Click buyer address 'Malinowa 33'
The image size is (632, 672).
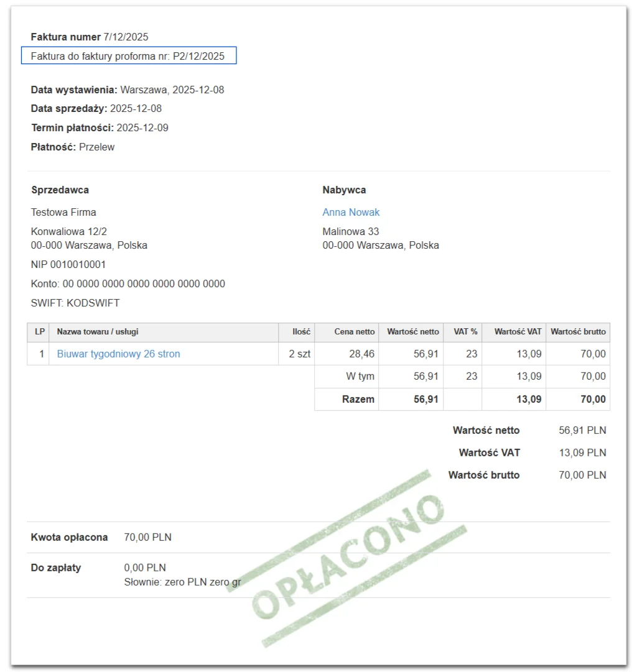pyautogui.click(x=351, y=231)
